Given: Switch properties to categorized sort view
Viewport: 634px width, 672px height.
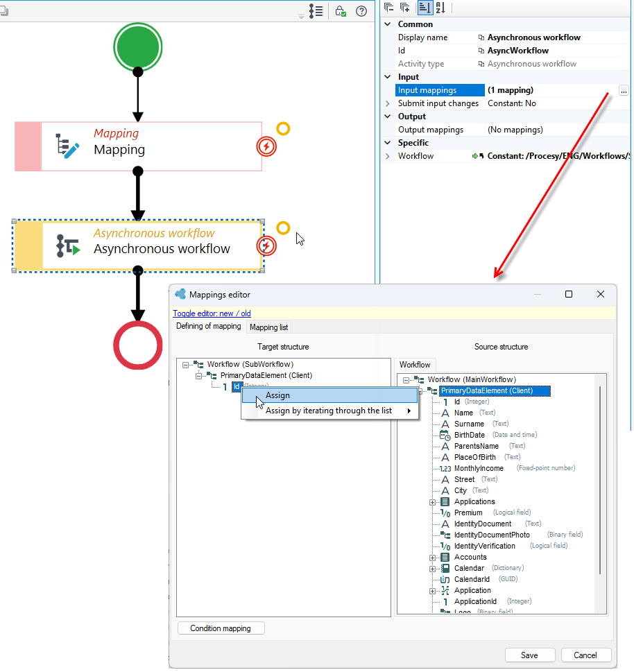Looking at the screenshot, I should [425, 8].
